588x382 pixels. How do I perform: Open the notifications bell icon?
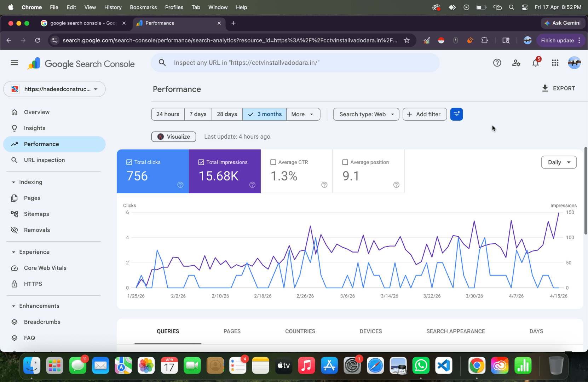click(536, 63)
